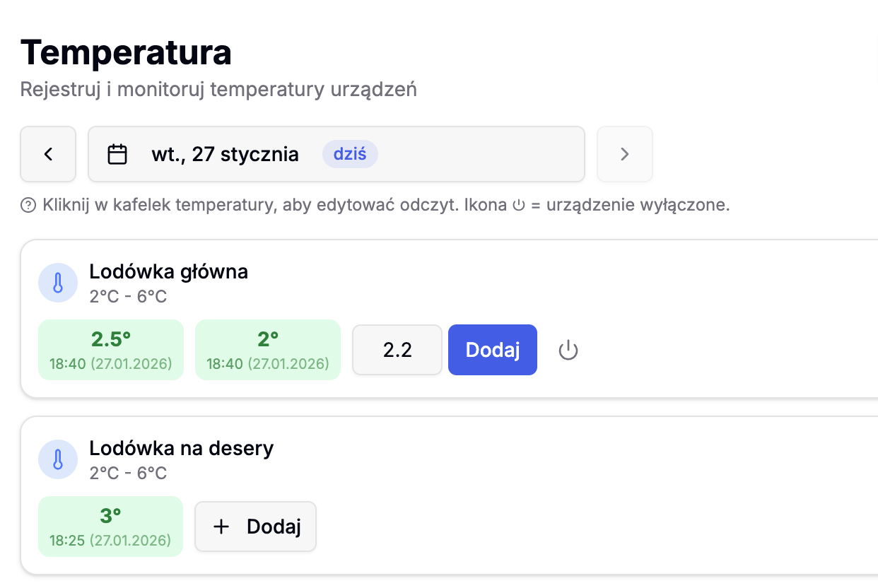Navigate back one day with the arrow control
The width and height of the screenshot is (878, 588).
(48, 153)
